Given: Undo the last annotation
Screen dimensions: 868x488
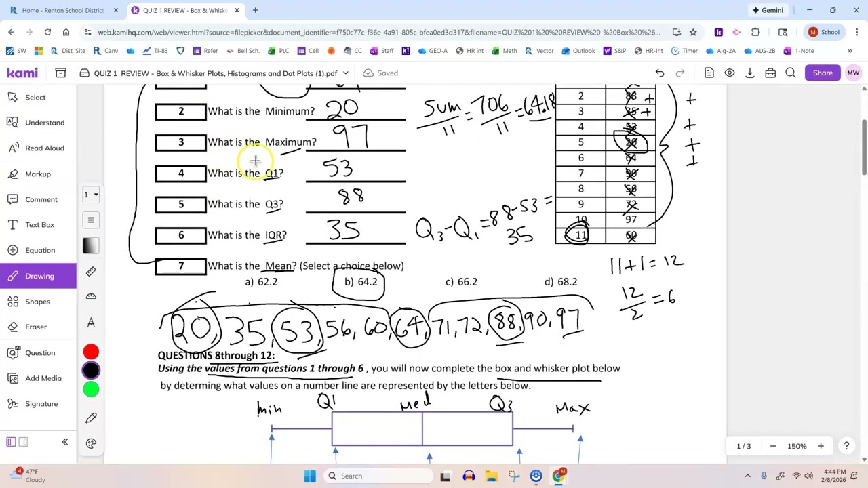Looking at the screenshot, I should pyautogui.click(x=660, y=73).
